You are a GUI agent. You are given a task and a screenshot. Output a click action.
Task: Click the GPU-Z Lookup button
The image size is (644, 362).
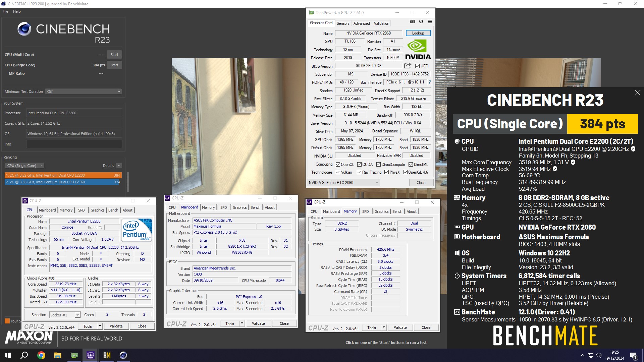418,33
